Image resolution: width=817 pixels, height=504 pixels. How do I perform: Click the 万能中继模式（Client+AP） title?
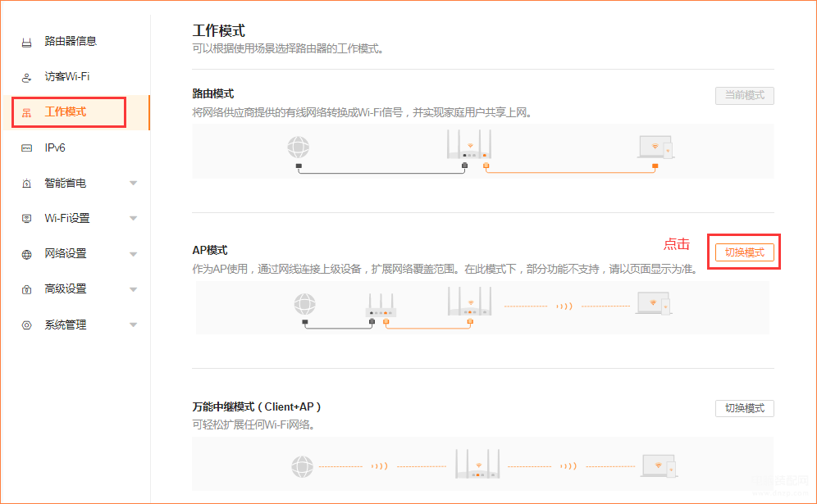(257, 406)
